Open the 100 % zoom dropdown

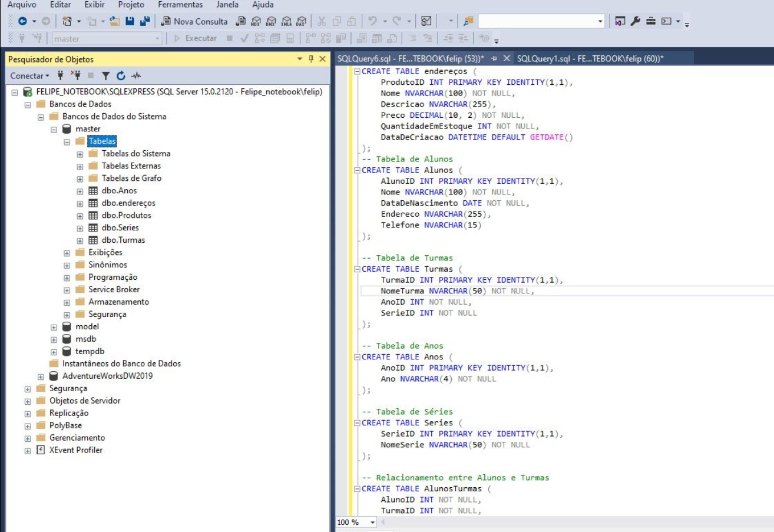tap(372, 523)
